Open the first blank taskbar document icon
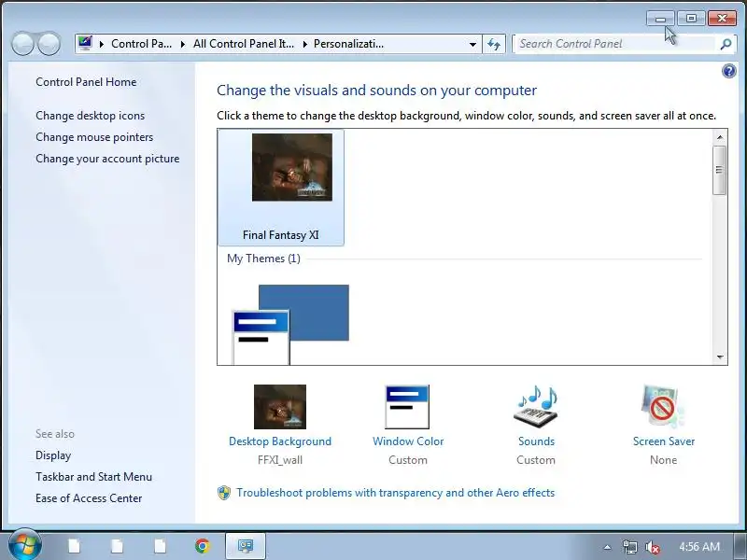 74,546
